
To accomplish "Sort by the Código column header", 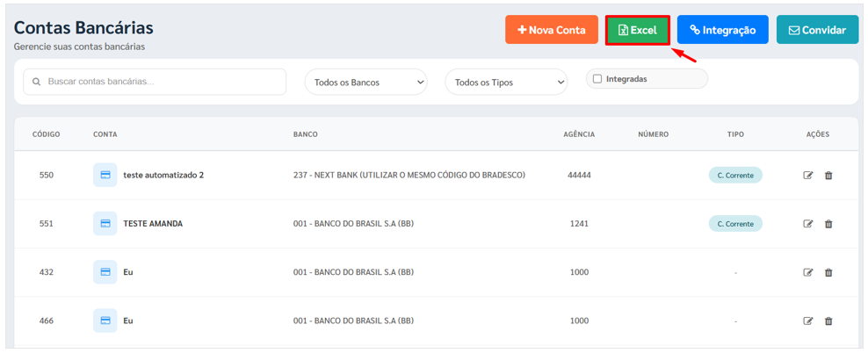I will pyautogui.click(x=46, y=134).
